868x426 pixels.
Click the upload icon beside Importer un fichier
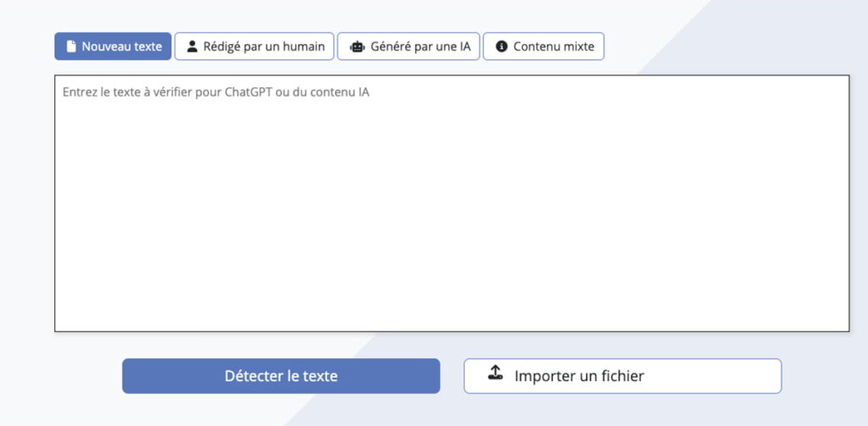[x=495, y=373]
